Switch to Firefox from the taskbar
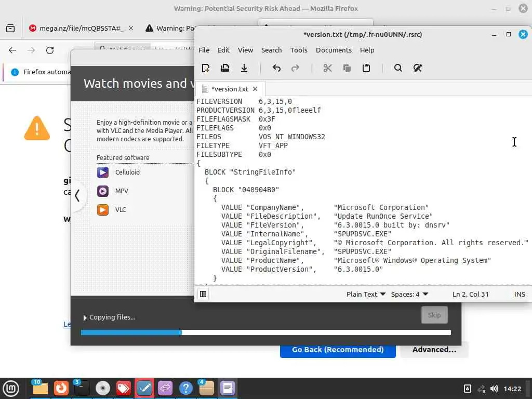Screen dimensions: 532x399 pos(61,389)
